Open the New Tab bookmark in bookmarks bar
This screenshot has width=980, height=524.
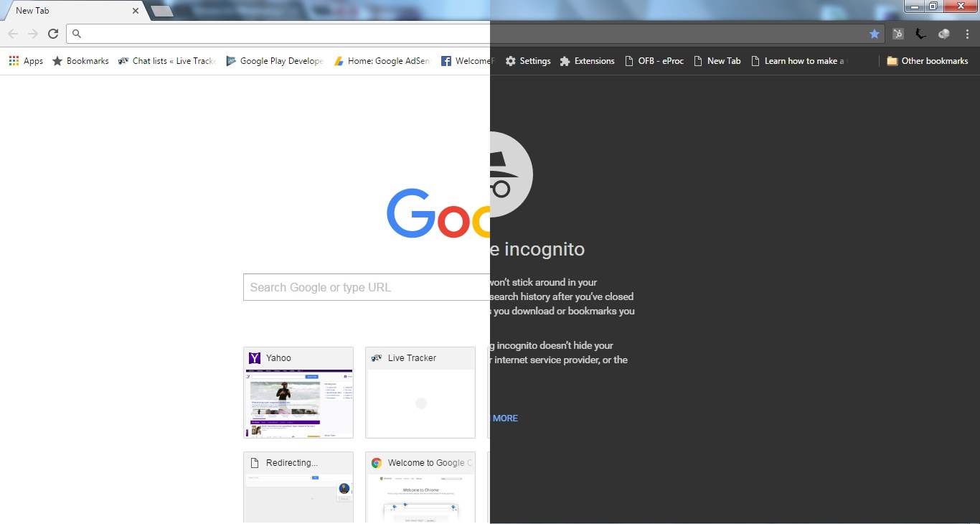[717, 61]
